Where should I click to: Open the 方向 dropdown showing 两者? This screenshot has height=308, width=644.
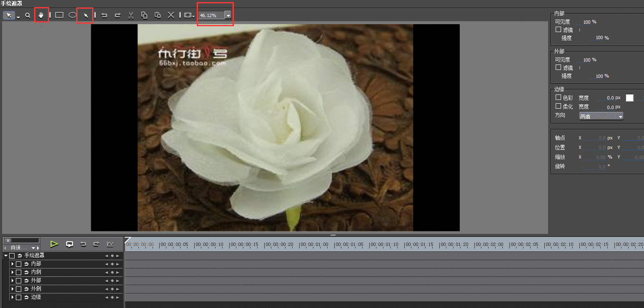click(x=601, y=116)
